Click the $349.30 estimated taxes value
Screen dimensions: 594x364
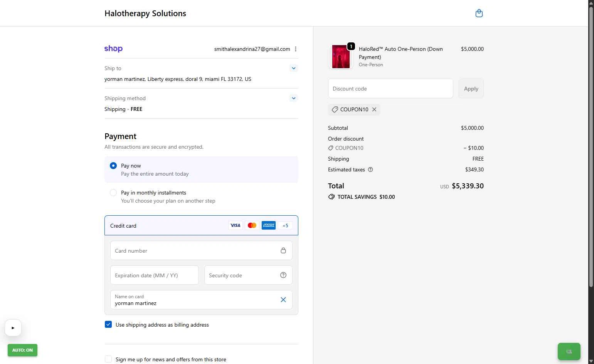(475, 169)
